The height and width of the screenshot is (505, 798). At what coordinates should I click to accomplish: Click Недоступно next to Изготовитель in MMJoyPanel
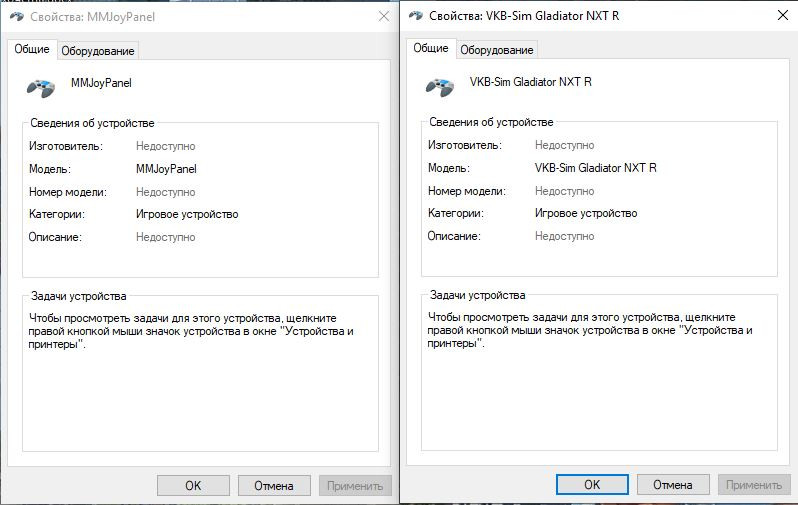pyautogui.click(x=165, y=146)
